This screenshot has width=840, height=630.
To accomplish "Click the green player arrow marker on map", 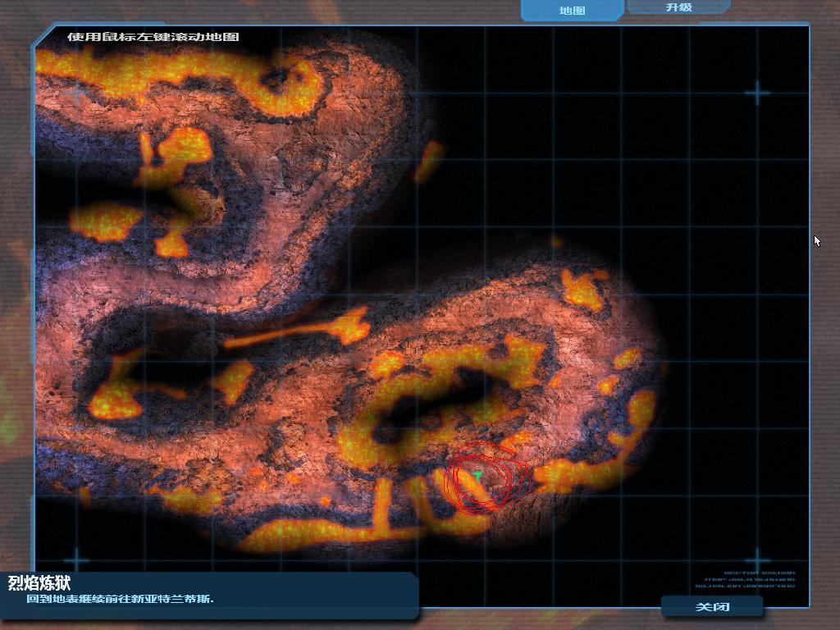I will (x=477, y=475).
